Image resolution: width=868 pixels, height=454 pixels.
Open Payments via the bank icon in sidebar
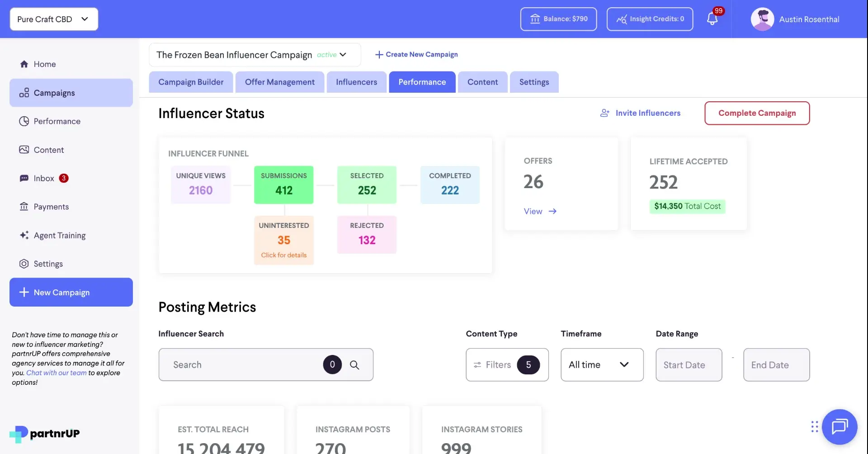pyautogui.click(x=24, y=207)
